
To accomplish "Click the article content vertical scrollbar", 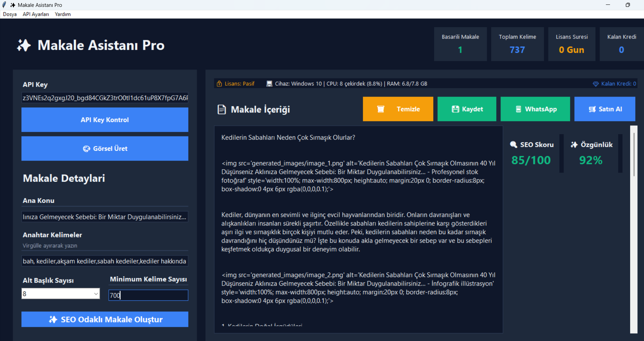I will (x=634, y=229).
